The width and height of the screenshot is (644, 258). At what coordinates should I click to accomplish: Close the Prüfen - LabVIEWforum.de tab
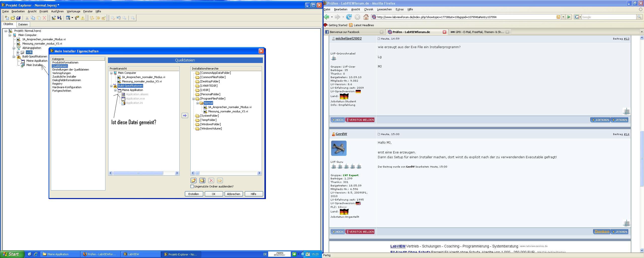(445, 32)
